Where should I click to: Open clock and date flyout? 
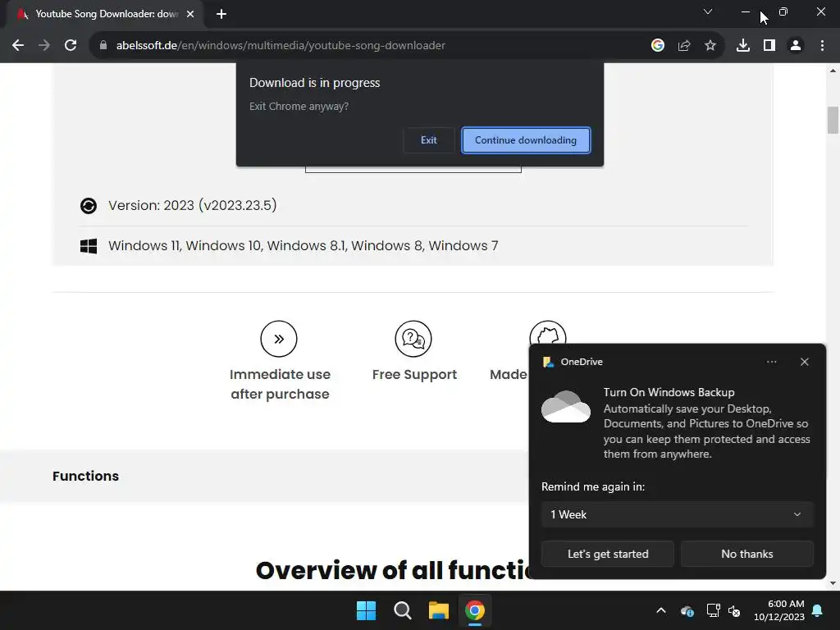(779, 610)
